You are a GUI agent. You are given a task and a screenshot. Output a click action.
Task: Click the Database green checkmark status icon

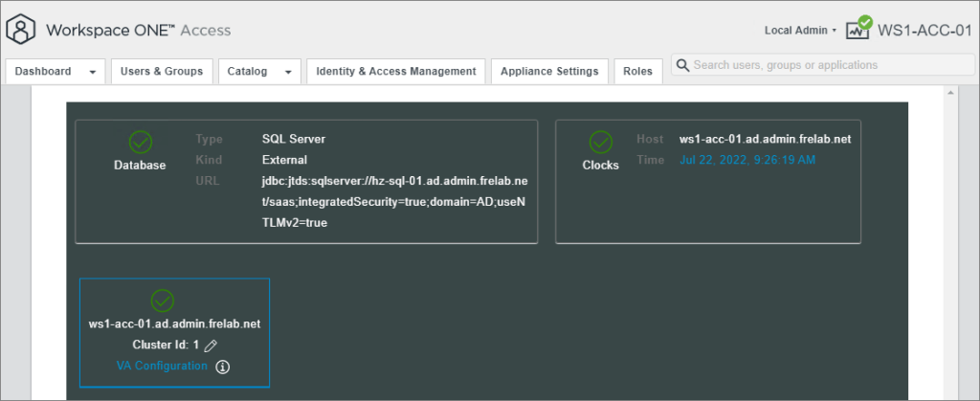pos(141,143)
